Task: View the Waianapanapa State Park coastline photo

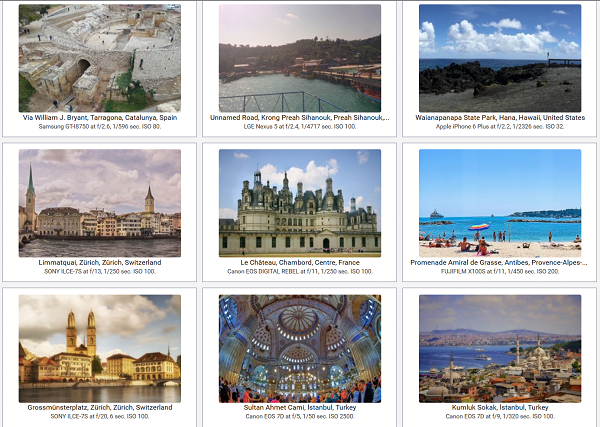Action: tap(500, 58)
